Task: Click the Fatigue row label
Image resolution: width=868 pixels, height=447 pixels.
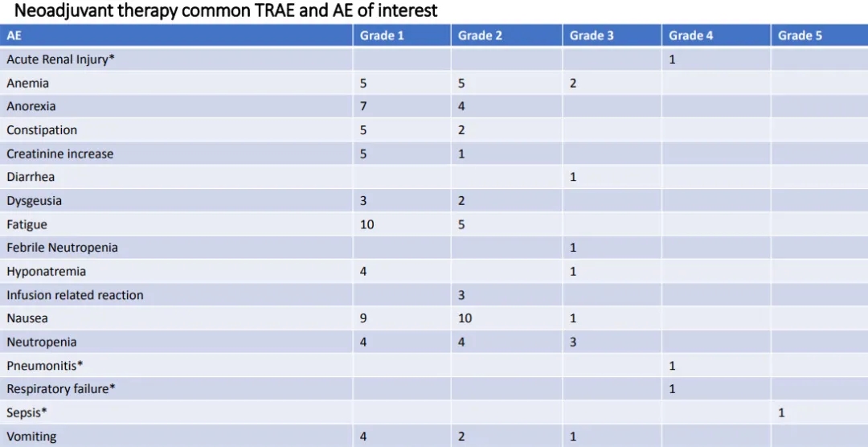Action: (27, 224)
